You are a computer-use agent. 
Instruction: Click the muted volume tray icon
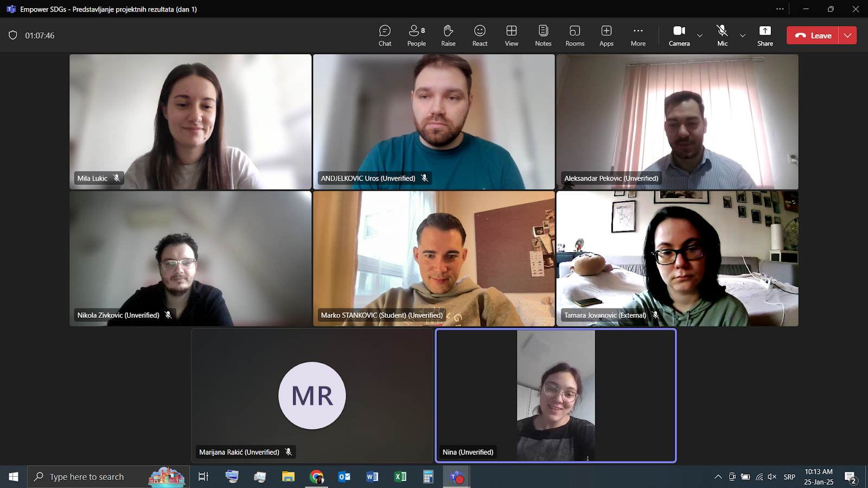772,477
